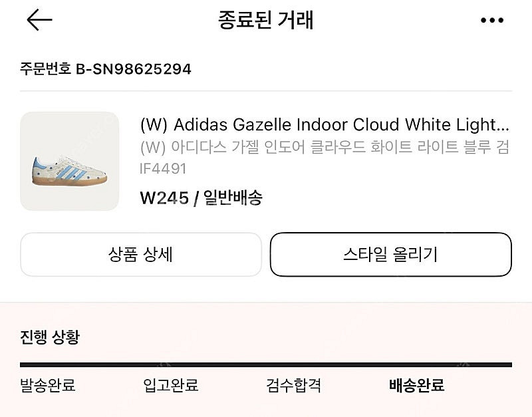Viewport: 532px width, 417px height.
Task: Select the 검수합격 progress step
Action: (293, 386)
